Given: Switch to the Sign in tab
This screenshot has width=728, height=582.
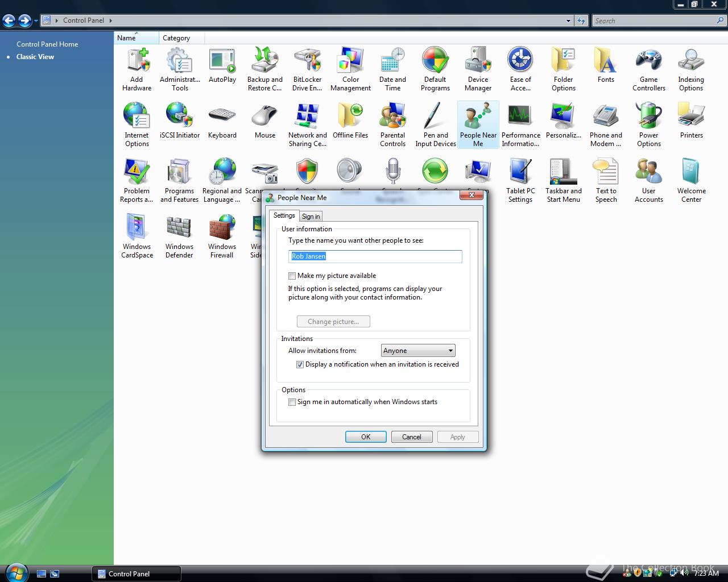Looking at the screenshot, I should [311, 216].
